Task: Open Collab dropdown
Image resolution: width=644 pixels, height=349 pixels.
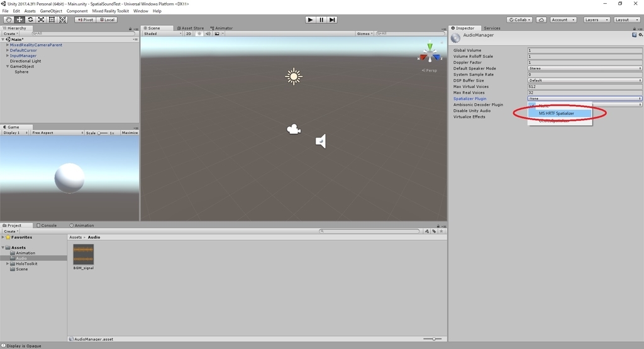Action: 520,19
